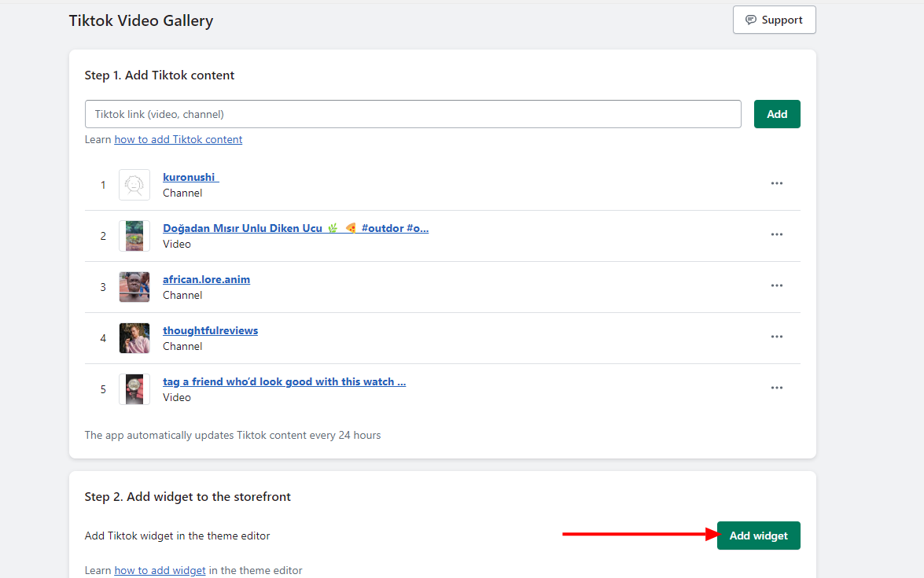Screen dimensions: 924x578
Task: Open how to add widget link
Action: click(x=160, y=570)
